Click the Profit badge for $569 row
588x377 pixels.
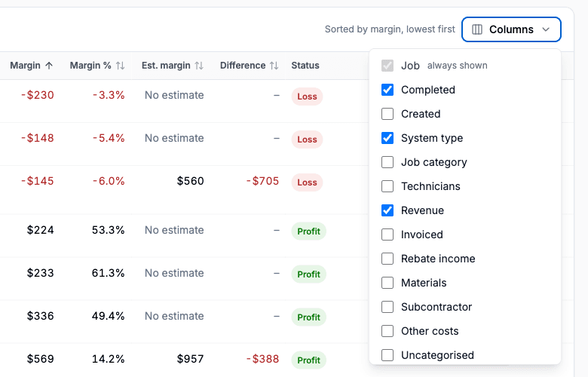(309, 360)
